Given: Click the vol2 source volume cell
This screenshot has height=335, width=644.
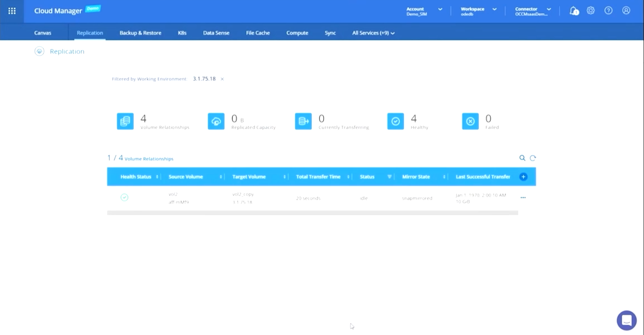Looking at the screenshot, I should (179, 198).
